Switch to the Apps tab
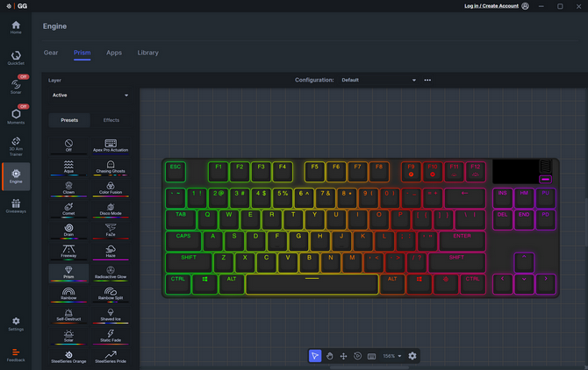 (114, 53)
